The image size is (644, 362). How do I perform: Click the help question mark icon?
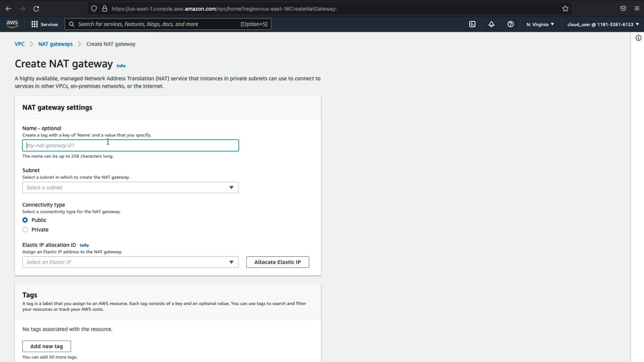click(x=511, y=24)
